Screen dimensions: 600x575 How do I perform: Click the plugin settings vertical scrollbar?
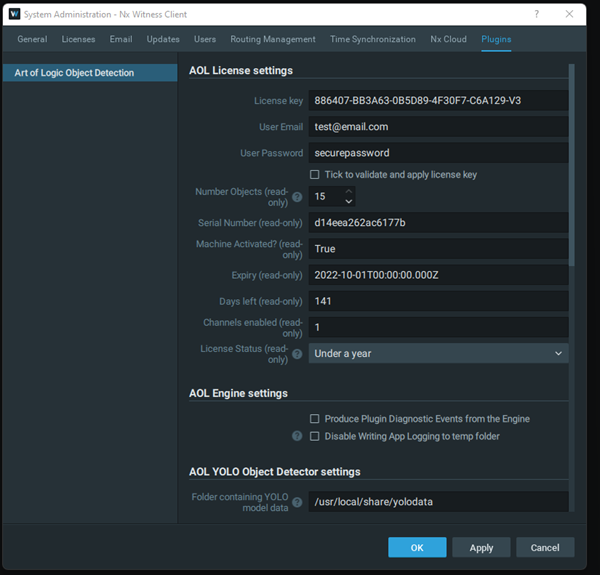click(572, 165)
